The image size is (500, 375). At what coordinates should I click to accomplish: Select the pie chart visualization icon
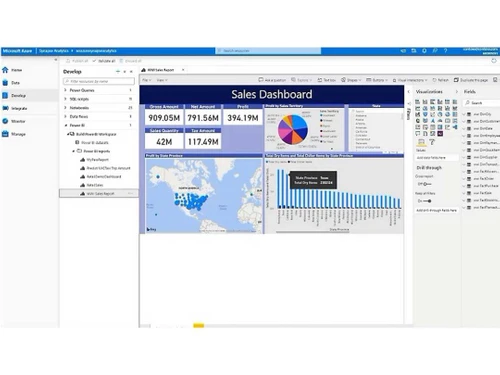(x=440, y=114)
